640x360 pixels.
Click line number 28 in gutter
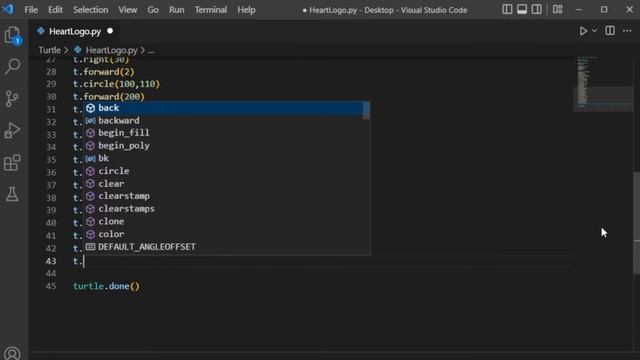pyautogui.click(x=51, y=72)
